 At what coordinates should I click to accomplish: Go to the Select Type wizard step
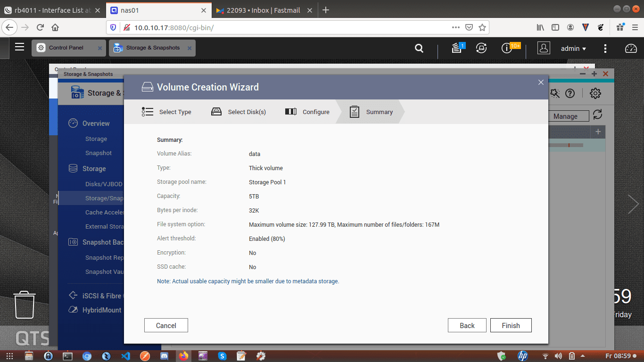(x=166, y=112)
